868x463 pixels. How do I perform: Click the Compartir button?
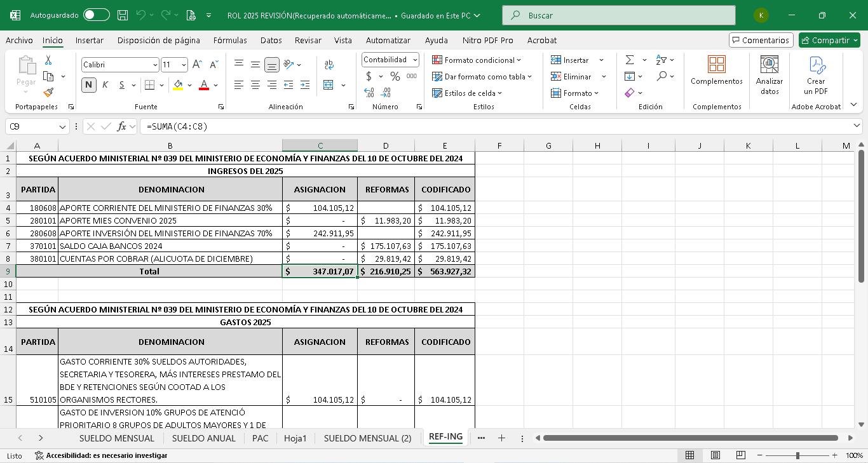point(829,40)
